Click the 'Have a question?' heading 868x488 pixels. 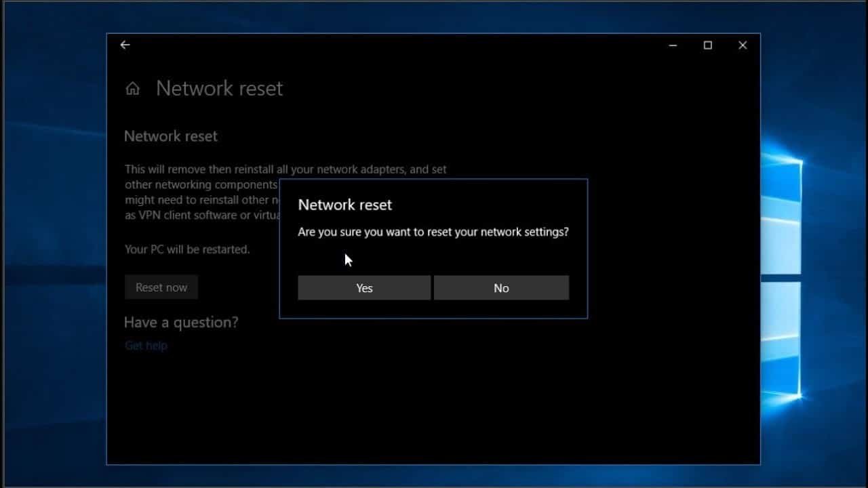pos(181,323)
